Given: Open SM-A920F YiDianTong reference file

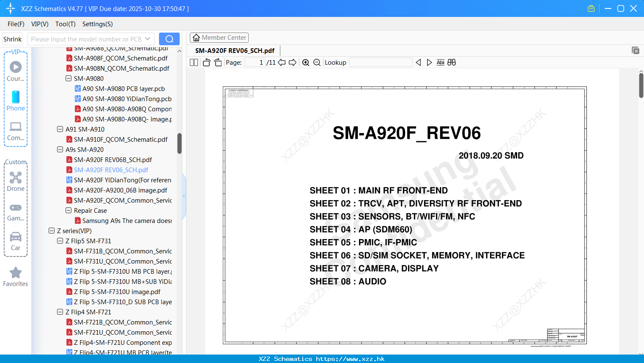Looking at the screenshot, I should [122, 180].
